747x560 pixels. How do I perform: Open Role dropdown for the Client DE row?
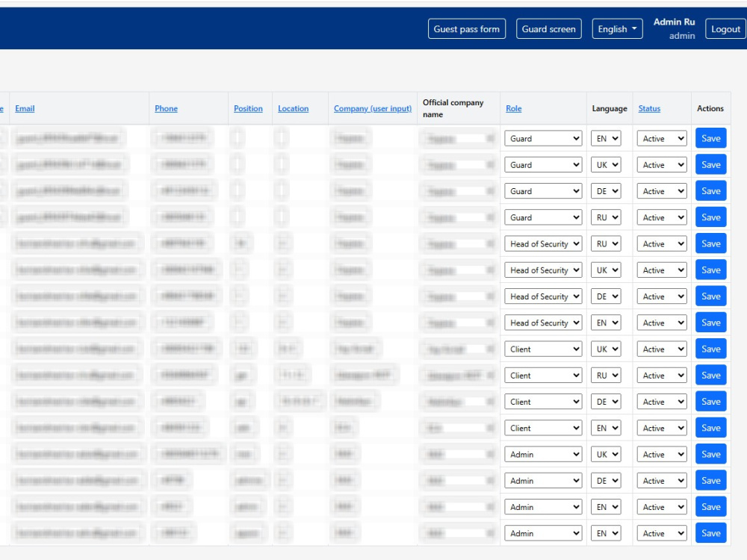[x=543, y=402]
